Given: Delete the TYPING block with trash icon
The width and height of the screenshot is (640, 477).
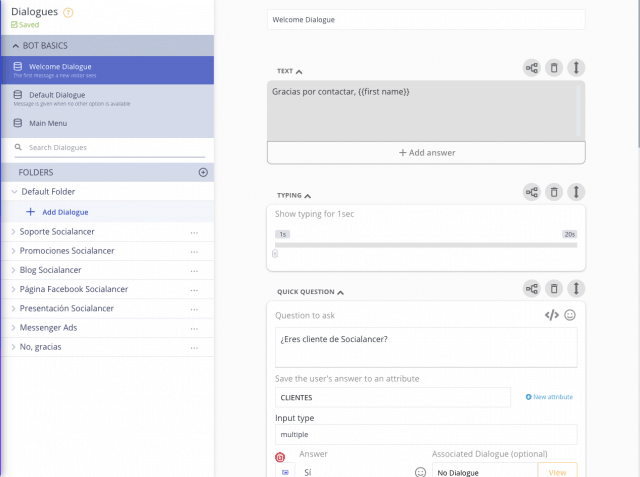Looking at the screenshot, I should click(x=554, y=192).
